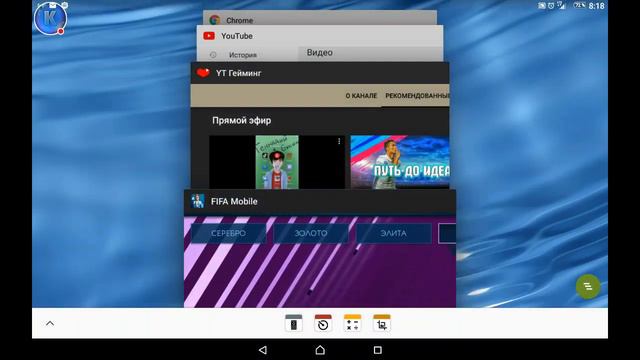Tap the ЗОЛОТО button in FIFA Mobile

[311, 233]
